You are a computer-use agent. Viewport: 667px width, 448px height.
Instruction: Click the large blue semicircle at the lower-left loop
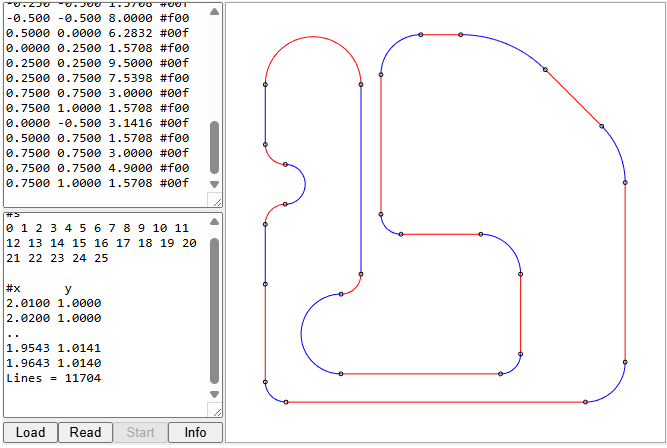301,334
